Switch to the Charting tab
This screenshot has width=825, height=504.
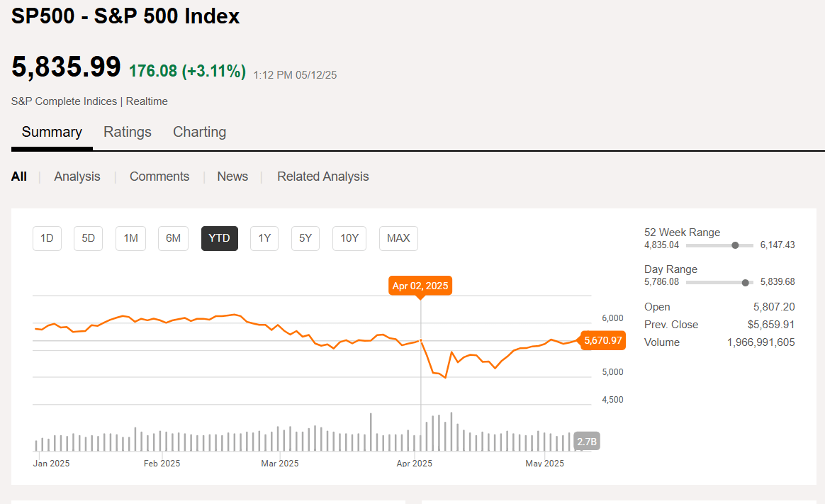point(199,132)
